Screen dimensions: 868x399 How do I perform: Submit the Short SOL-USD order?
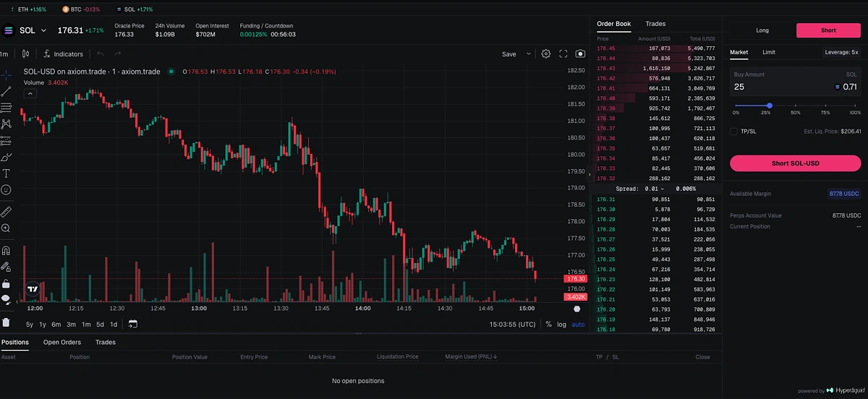(795, 163)
